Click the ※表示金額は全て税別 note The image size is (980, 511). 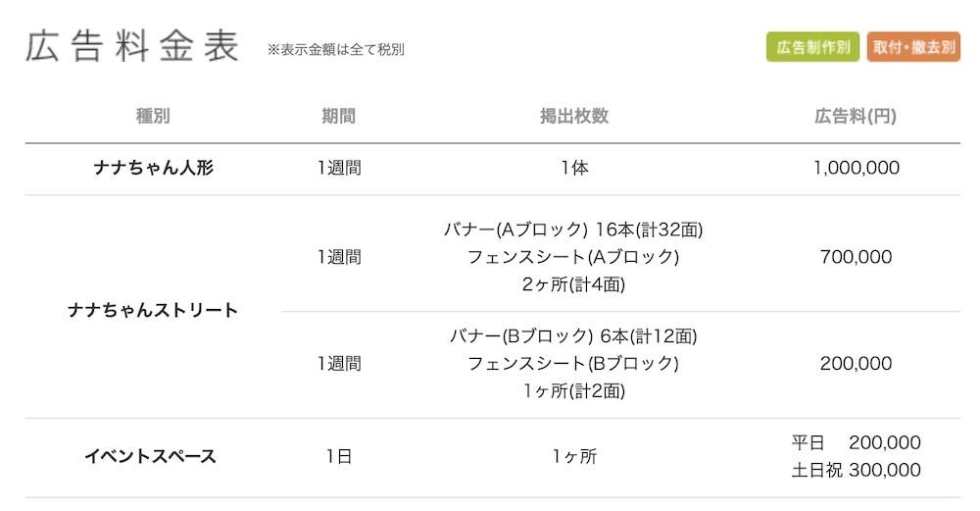[x=335, y=50]
